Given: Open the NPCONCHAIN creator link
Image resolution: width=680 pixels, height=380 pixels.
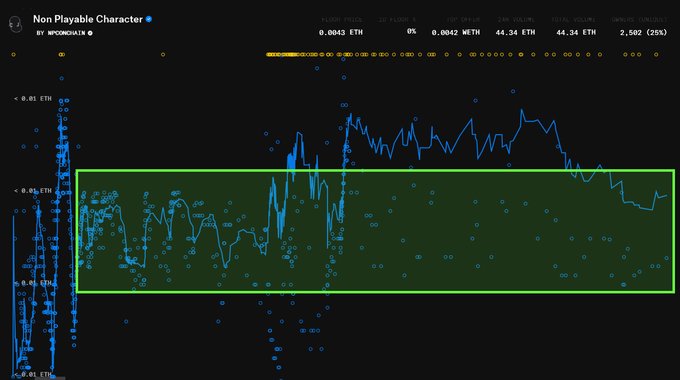Looking at the screenshot, I should click(x=66, y=33).
